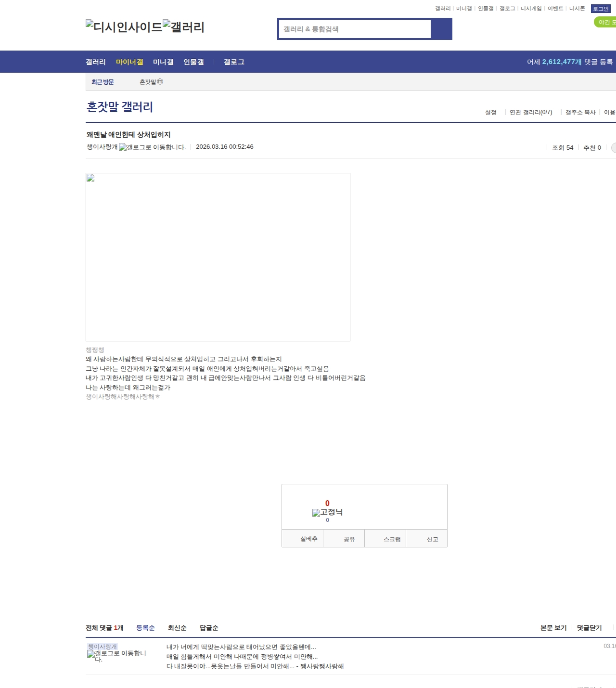Click the post date 2026.03.16 00:52:46

coord(225,147)
